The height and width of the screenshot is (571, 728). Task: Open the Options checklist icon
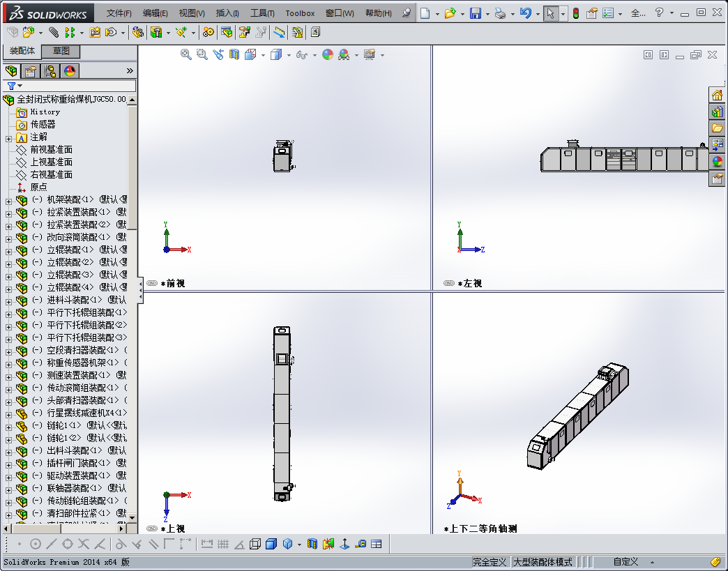[x=608, y=13]
